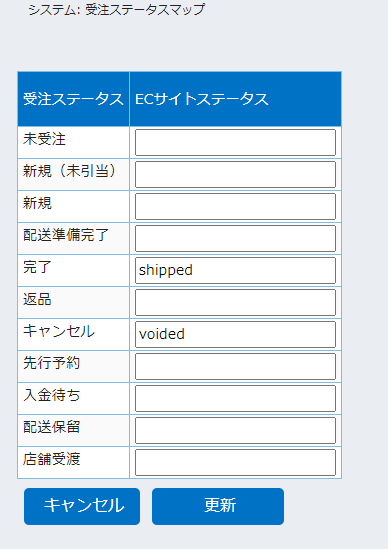388x549 pixels.
Task: Select the 完了 row label cell
Action: pos(74,271)
